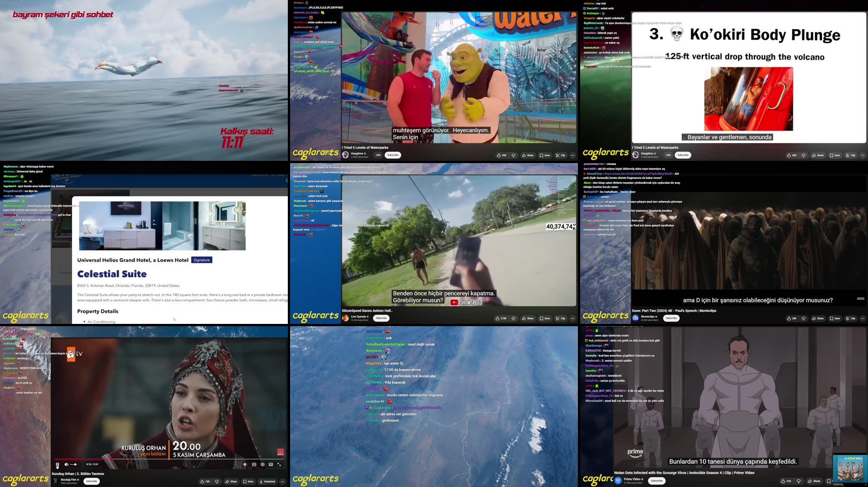The width and height of the screenshot is (868, 487).
Task: Click the album cover thumbnail in the bottom-right corner
Action: (850, 469)
